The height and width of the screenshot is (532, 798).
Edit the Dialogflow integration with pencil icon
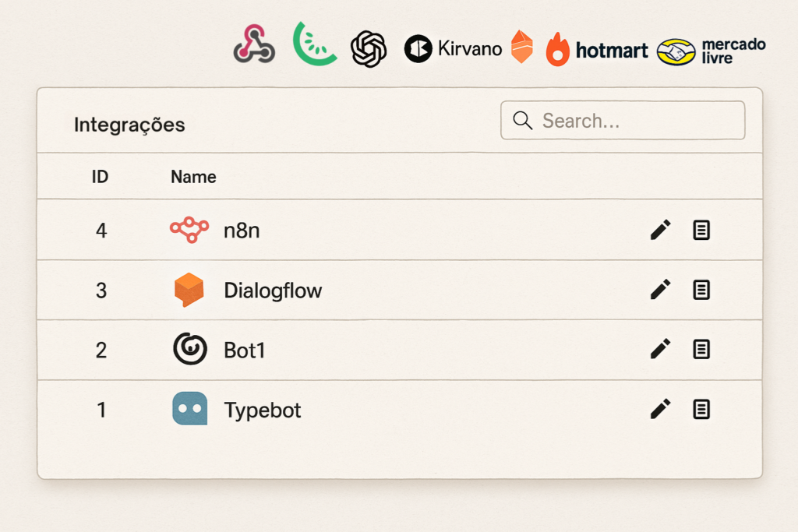pyautogui.click(x=661, y=290)
